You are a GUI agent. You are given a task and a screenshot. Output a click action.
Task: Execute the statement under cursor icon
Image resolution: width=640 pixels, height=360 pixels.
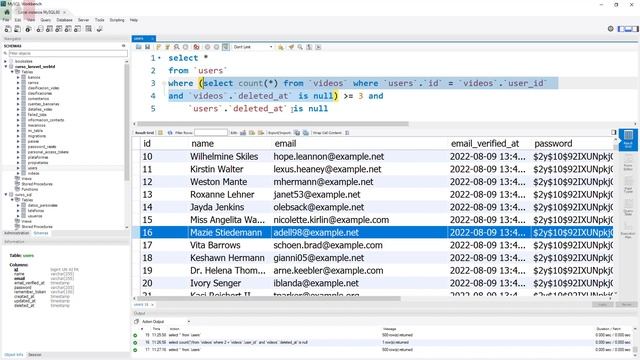tap(167, 47)
